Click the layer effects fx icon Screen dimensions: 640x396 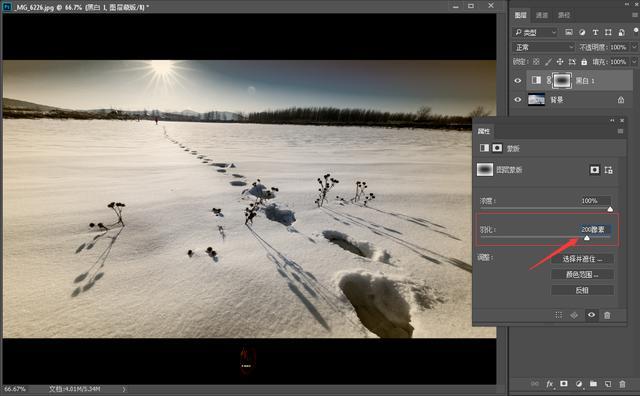pyautogui.click(x=550, y=384)
